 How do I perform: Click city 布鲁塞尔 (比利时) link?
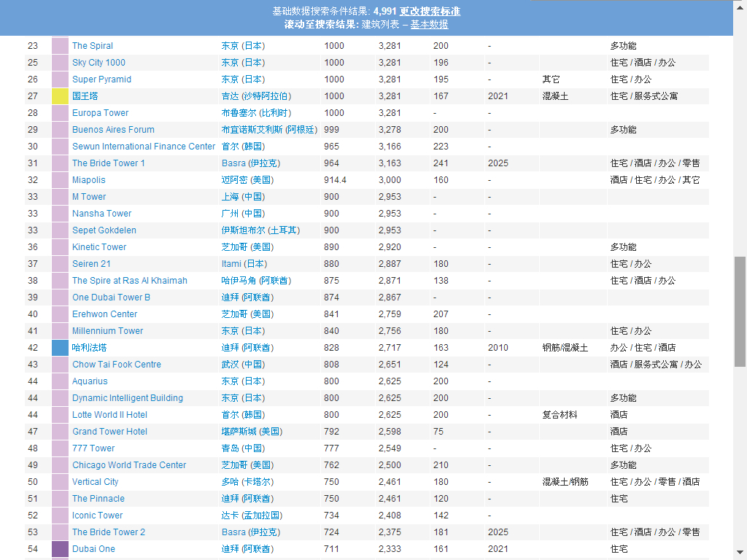[x=256, y=113]
